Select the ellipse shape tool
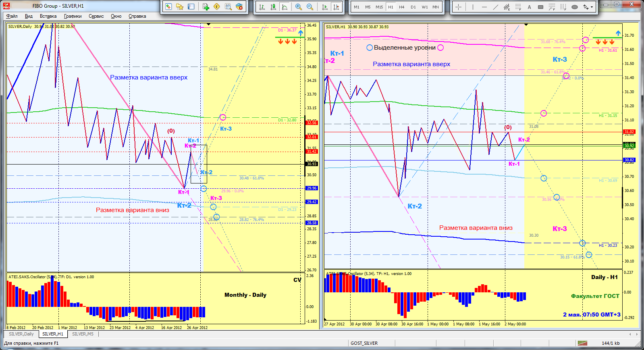This screenshot has height=350, width=644. (574, 7)
